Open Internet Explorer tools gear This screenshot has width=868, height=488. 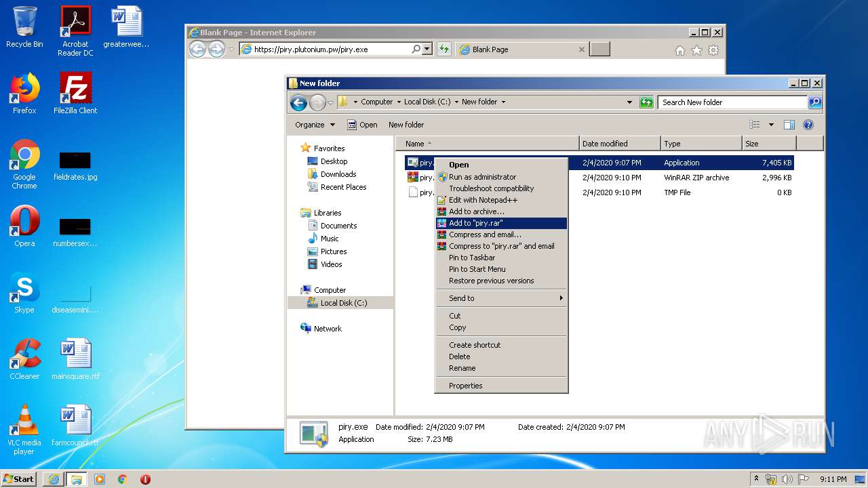point(713,50)
